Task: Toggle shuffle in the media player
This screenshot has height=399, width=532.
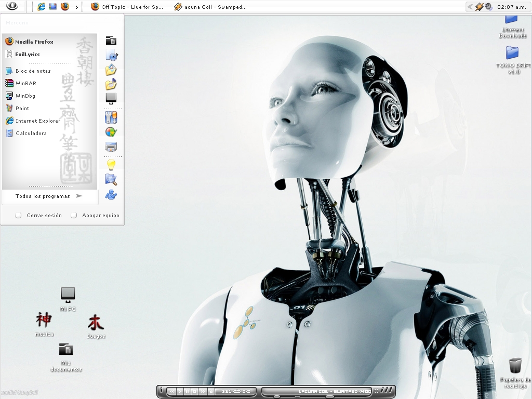Action: tap(246, 391)
